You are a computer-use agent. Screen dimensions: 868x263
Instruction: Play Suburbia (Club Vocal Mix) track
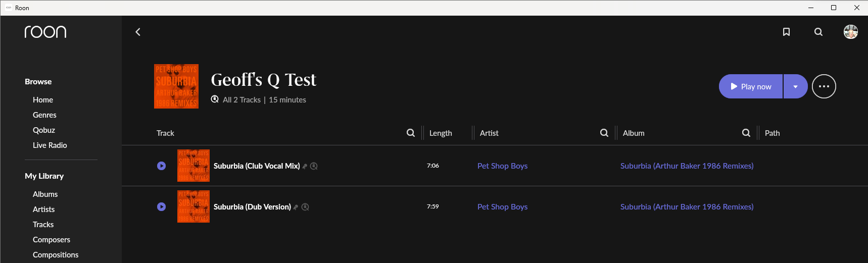(162, 166)
